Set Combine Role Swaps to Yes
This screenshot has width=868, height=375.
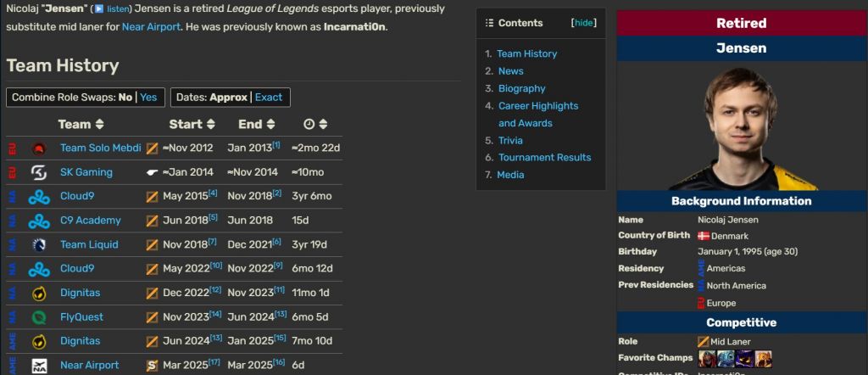[x=148, y=98]
